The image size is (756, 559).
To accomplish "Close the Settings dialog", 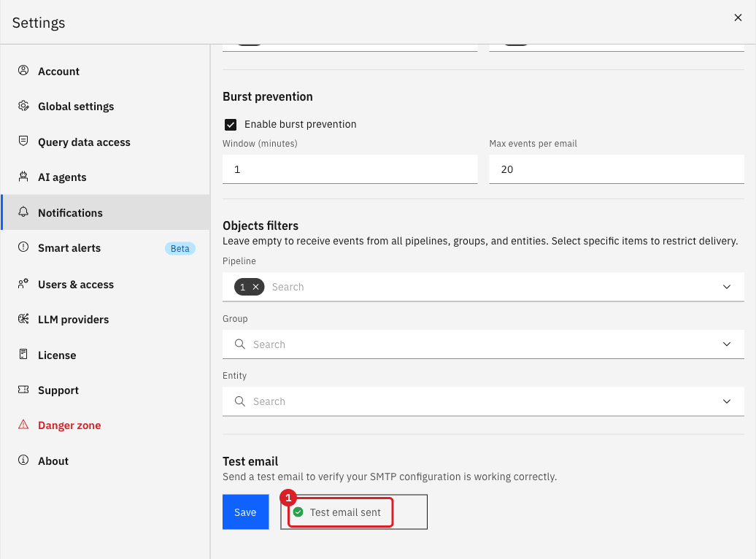I will click(x=738, y=18).
